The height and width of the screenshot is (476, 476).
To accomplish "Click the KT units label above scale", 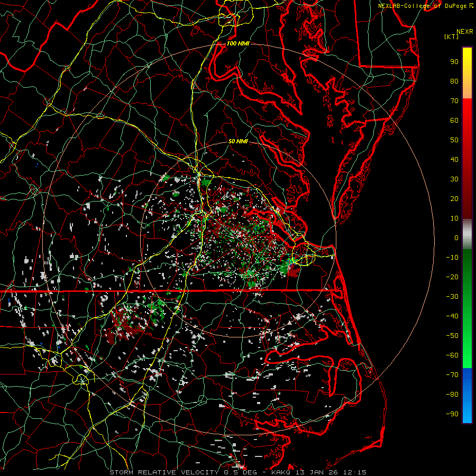I will (452, 36).
